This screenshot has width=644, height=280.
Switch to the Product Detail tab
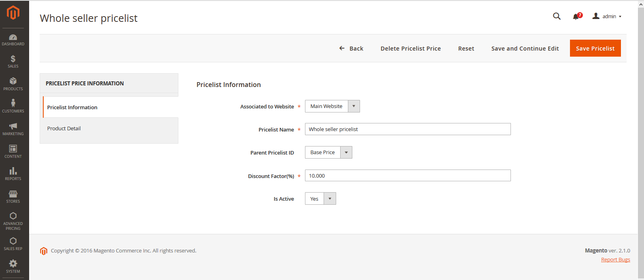(x=110, y=128)
